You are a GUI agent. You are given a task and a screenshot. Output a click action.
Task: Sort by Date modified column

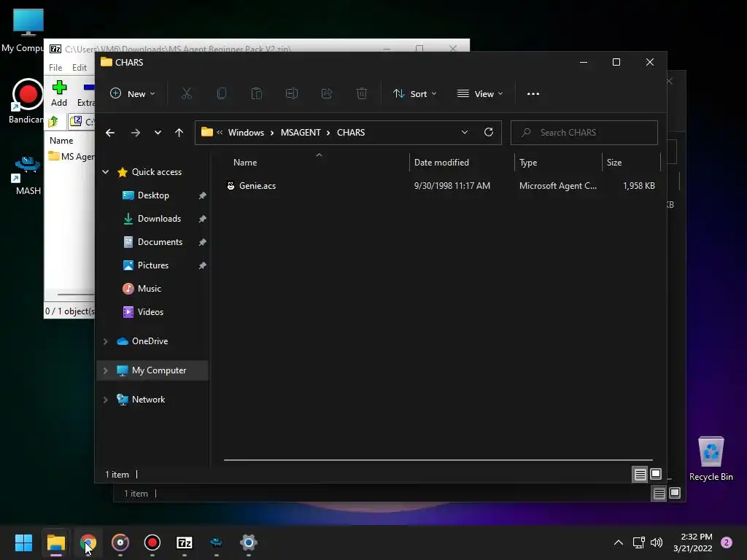[x=461, y=163]
